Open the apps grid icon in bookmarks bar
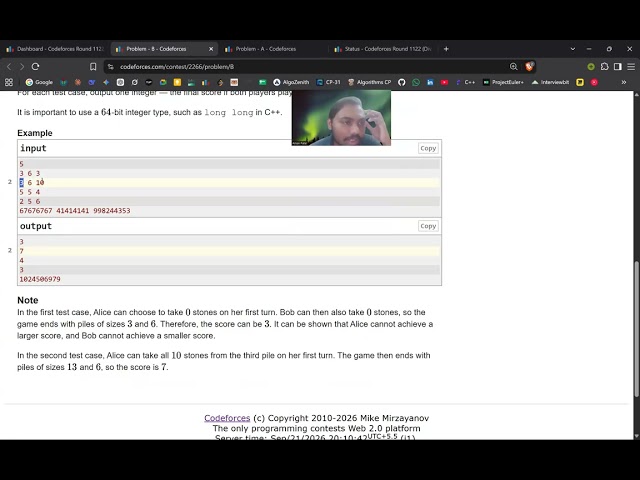The height and width of the screenshot is (480, 640). 9,82
